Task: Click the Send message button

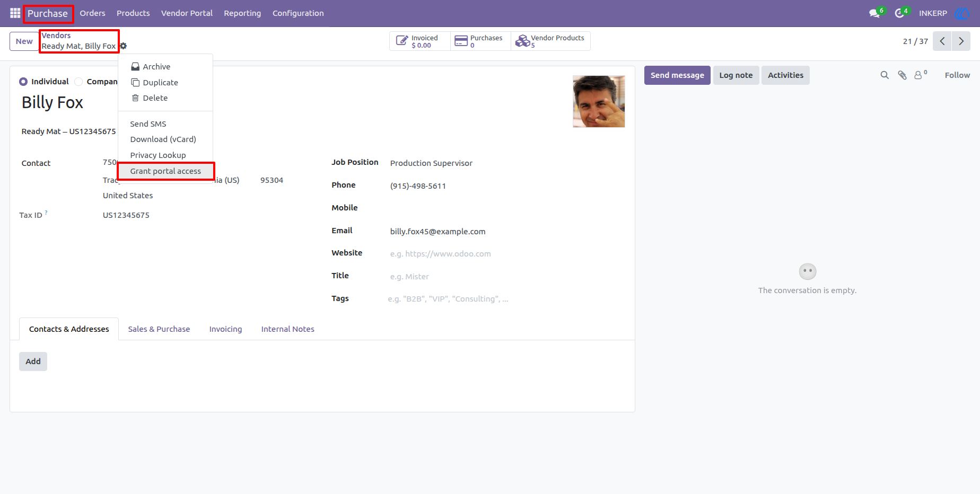Action: click(677, 75)
